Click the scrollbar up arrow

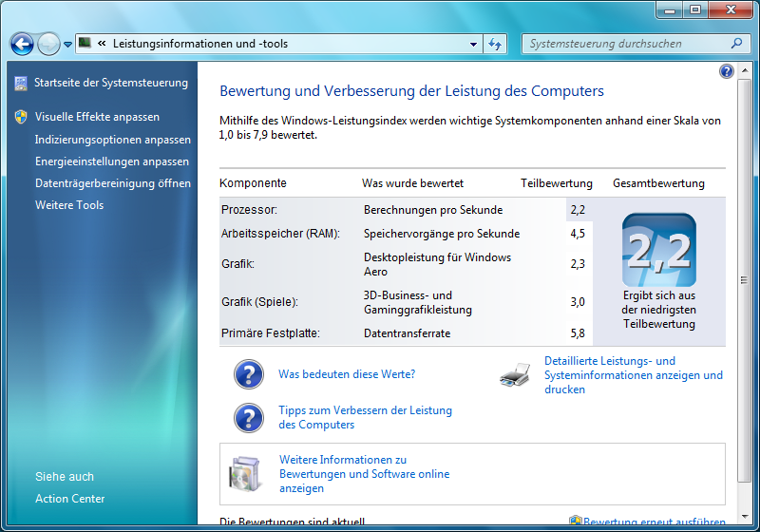tap(745, 71)
